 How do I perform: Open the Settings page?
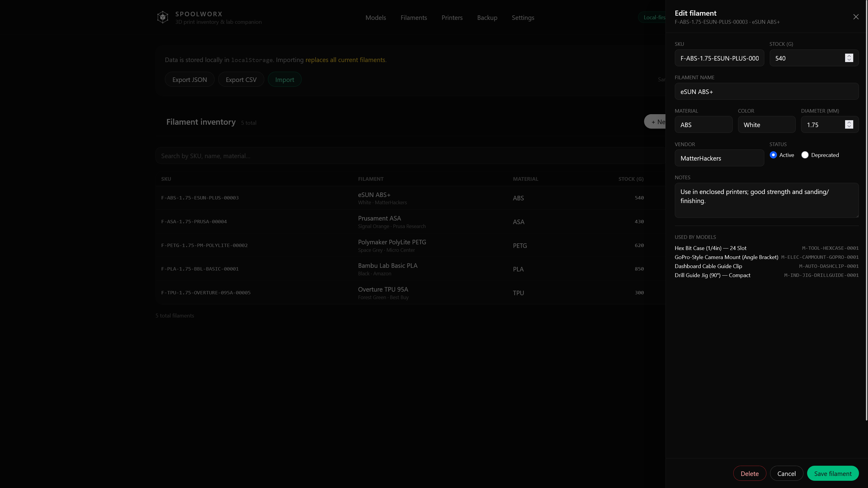point(523,17)
